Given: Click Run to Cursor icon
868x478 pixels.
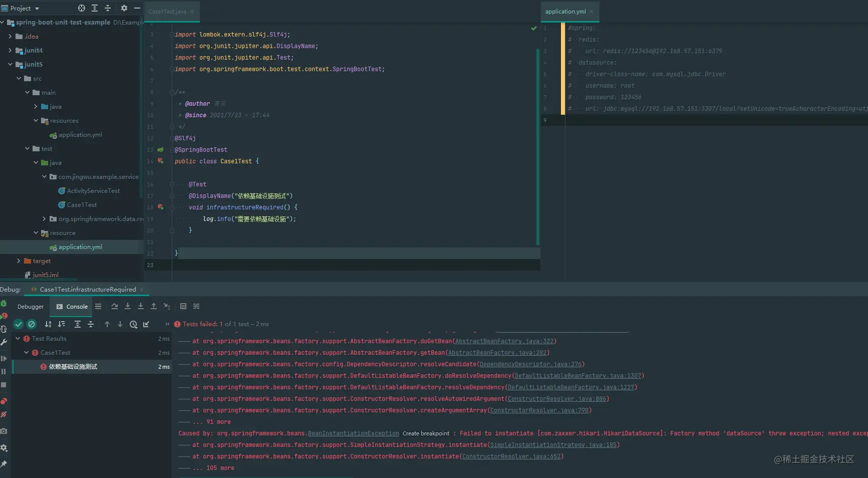Looking at the screenshot, I should point(167,306).
